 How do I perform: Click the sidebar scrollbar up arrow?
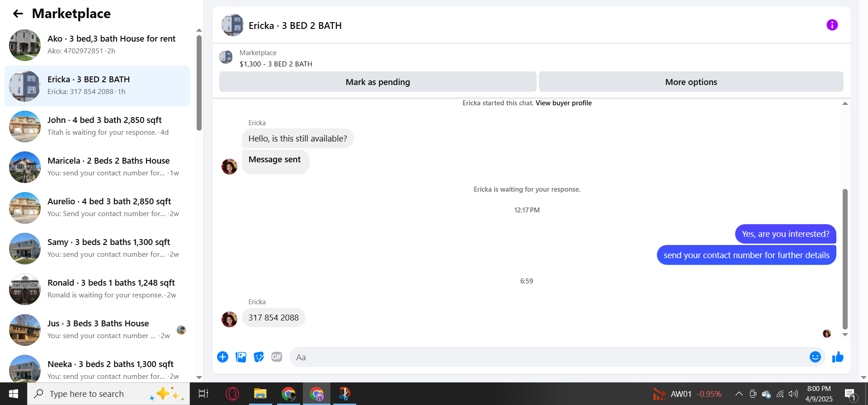[x=199, y=30]
